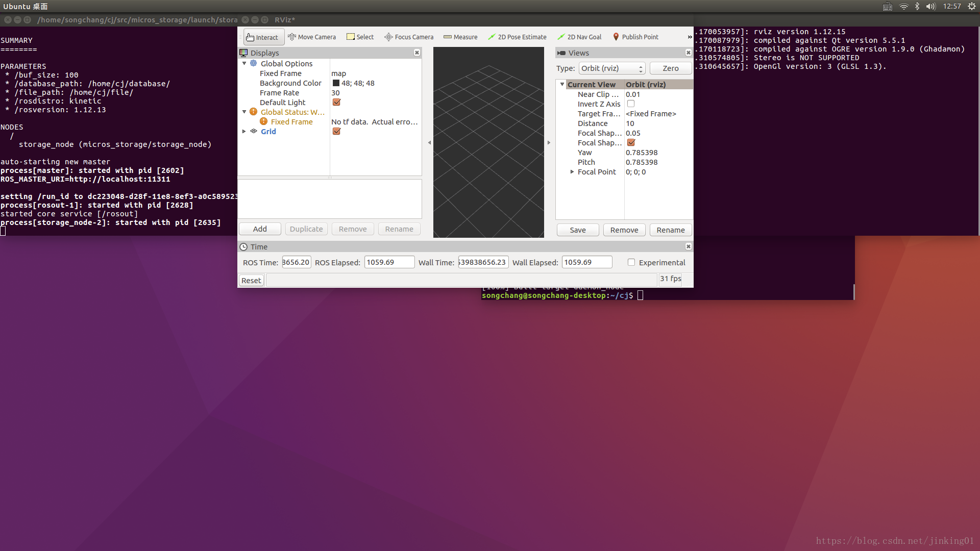
Task: Click the Background Color swatch
Action: 336,83
